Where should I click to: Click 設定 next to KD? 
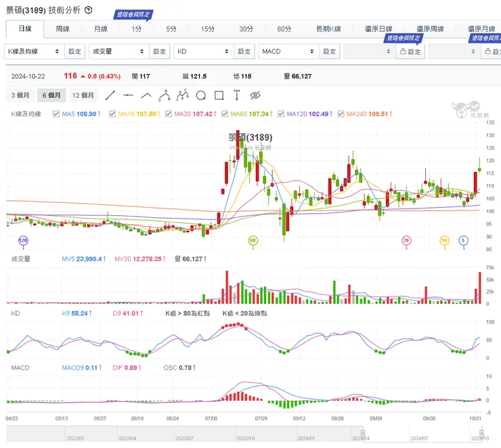244,51
